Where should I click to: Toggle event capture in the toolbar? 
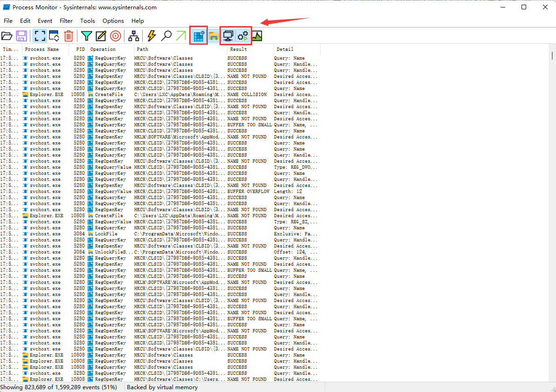coord(40,36)
